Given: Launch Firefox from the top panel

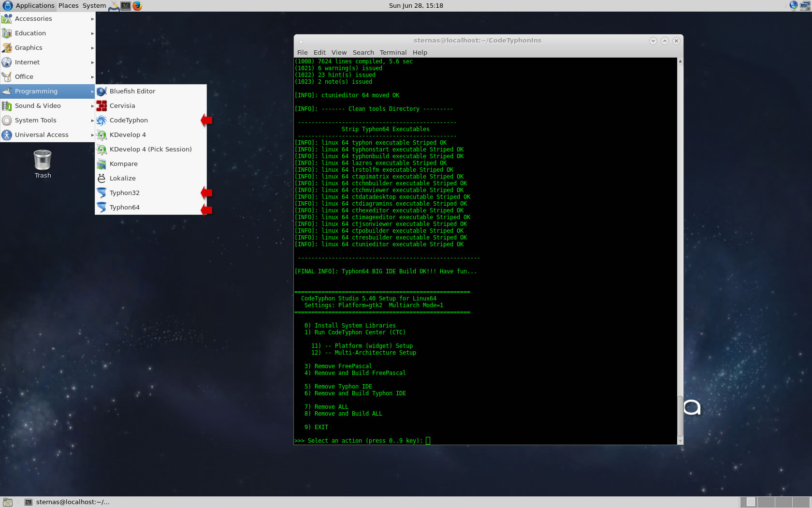Looking at the screenshot, I should (x=137, y=6).
